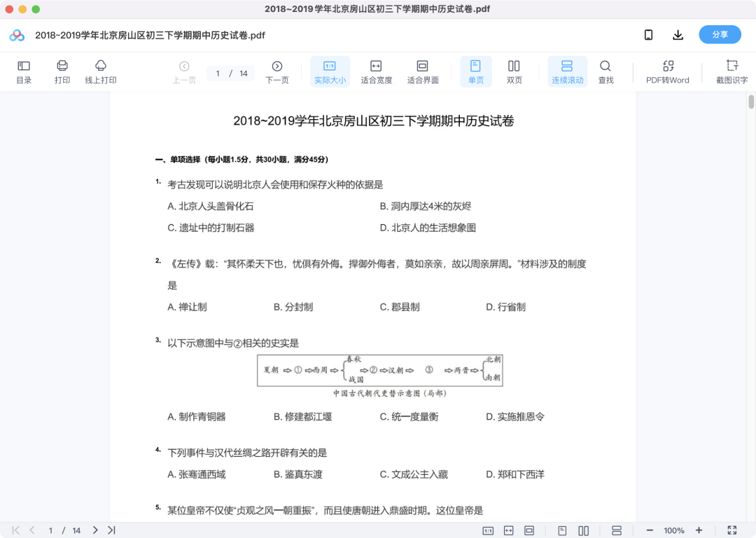Click single page icon in bottom bar
The width and height of the screenshot is (756, 538).
tap(562, 531)
